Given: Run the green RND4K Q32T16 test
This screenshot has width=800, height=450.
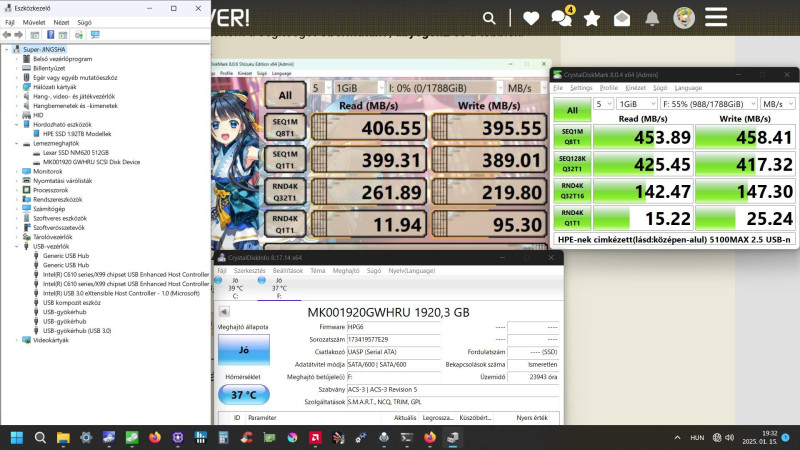Looking at the screenshot, I should [x=572, y=191].
